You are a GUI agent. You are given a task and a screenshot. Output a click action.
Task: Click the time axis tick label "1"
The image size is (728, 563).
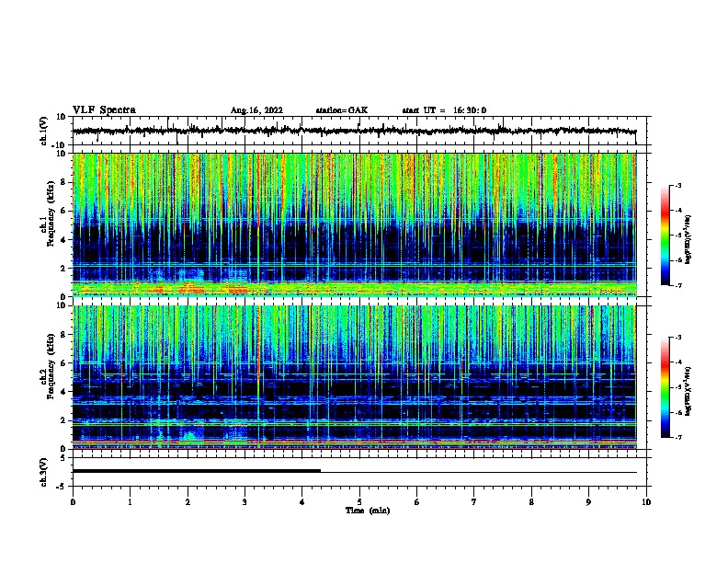coord(130,501)
